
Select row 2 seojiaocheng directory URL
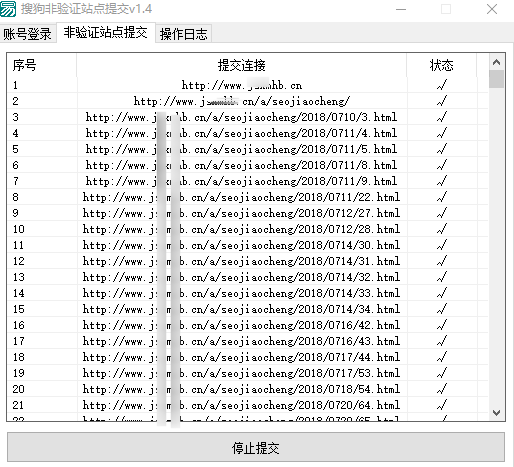[x=247, y=101]
